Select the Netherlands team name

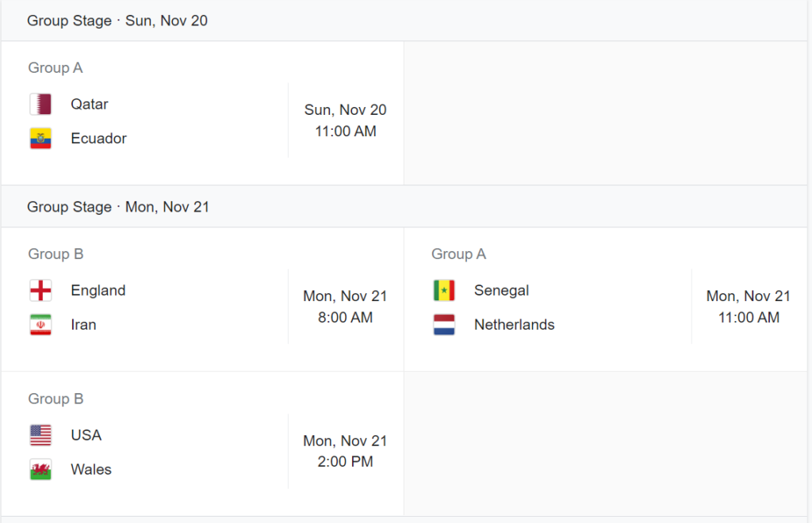click(x=514, y=325)
